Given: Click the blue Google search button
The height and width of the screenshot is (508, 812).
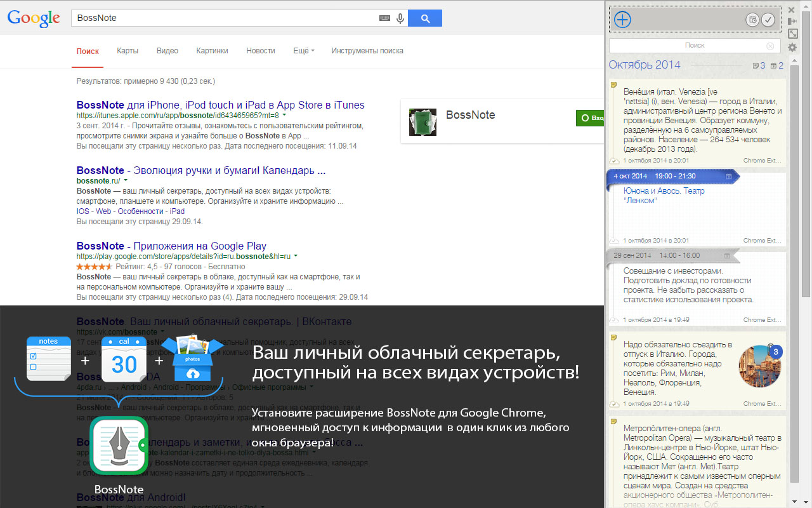Looking at the screenshot, I should [x=425, y=18].
